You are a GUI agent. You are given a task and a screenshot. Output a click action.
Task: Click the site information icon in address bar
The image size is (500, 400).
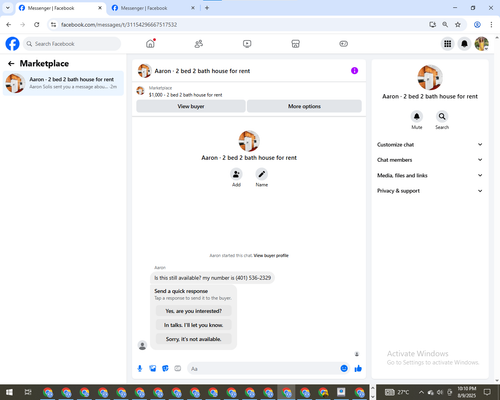[53, 24]
